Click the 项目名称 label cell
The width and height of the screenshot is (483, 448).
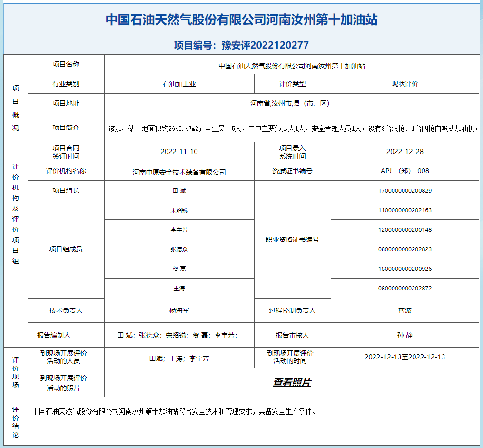tap(66, 64)
